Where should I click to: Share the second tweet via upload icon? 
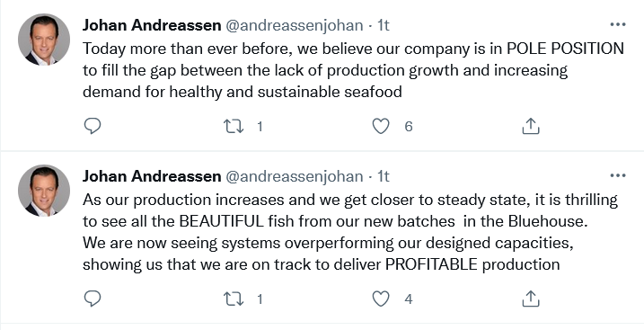coord(530,299)
